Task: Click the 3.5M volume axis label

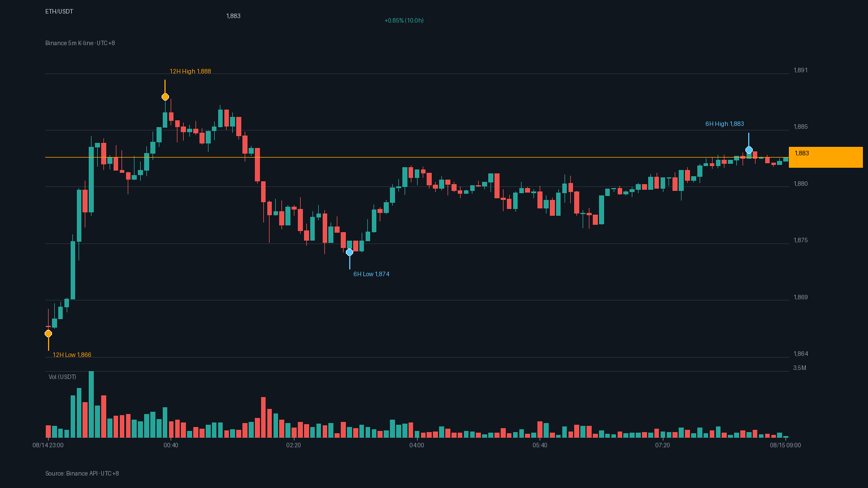Action: click(800, 368)
